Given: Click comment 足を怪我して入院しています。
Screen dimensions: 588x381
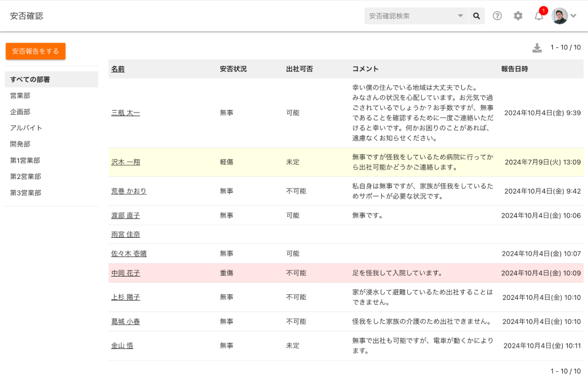Looking at the screenshot, I should click(397, 273).
